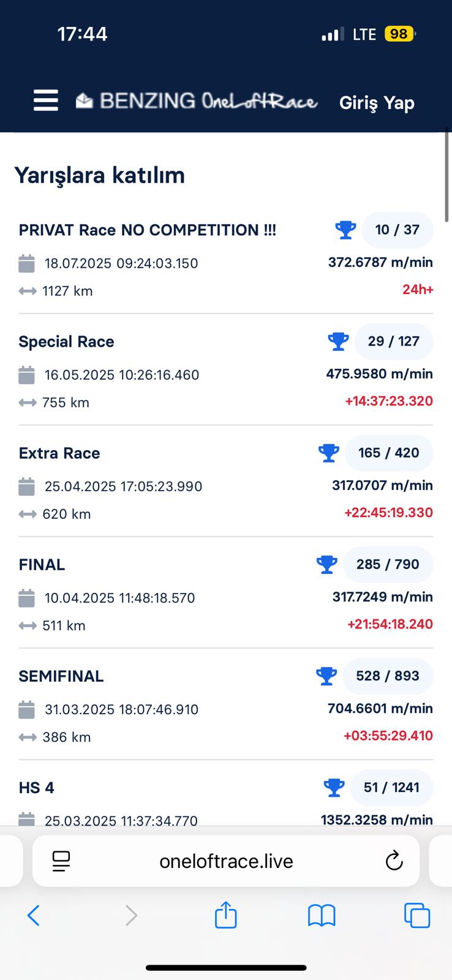Reload the page with the refresh icon
Viewport: 452px width, 980px height.
pos(394,861)
